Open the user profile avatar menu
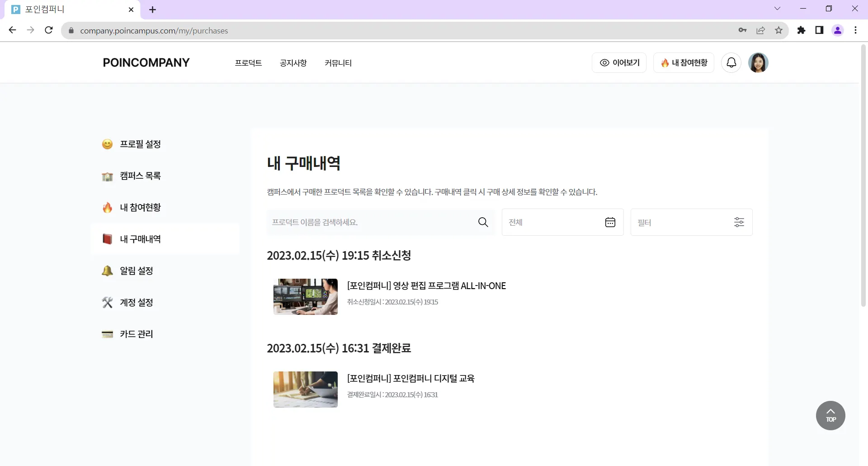The width and height of the screenshot is (868, 466). [x=758, y=62]
